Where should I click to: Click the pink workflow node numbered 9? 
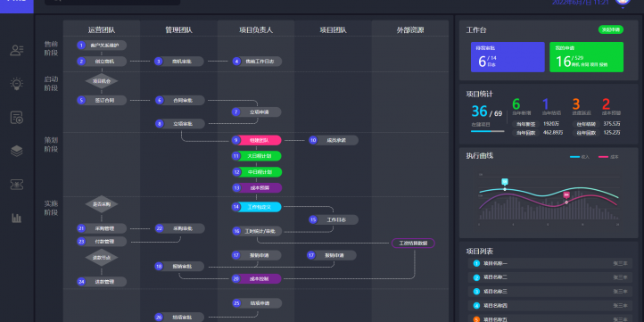(256, 140)
